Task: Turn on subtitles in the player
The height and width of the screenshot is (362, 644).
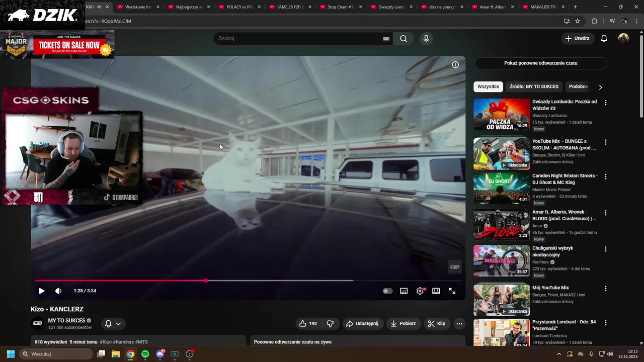Action: [x=404, y=291]
